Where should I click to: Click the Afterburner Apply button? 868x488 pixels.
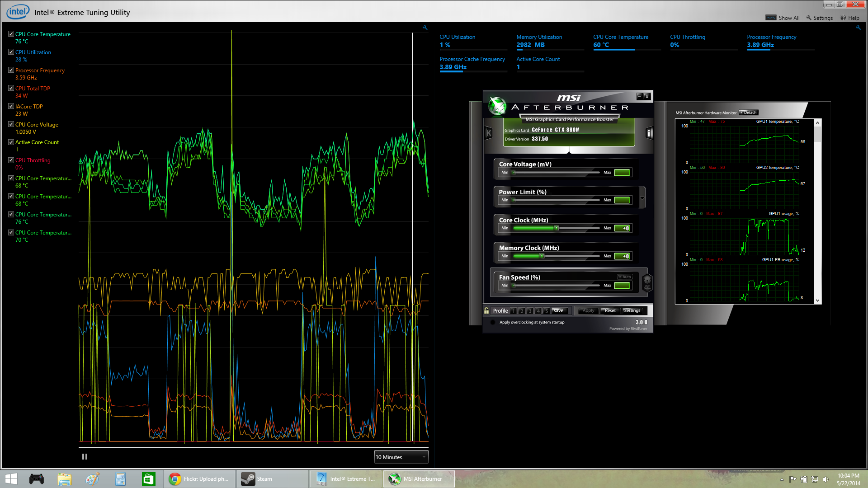pos(588,311)
